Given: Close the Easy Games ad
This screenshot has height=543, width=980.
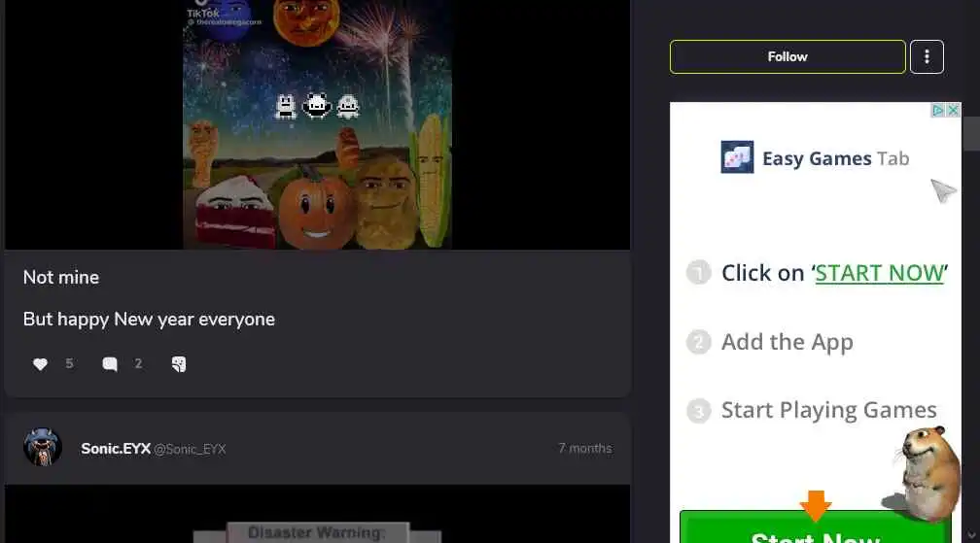Looking at the screenshot, I should pos(953,111).
